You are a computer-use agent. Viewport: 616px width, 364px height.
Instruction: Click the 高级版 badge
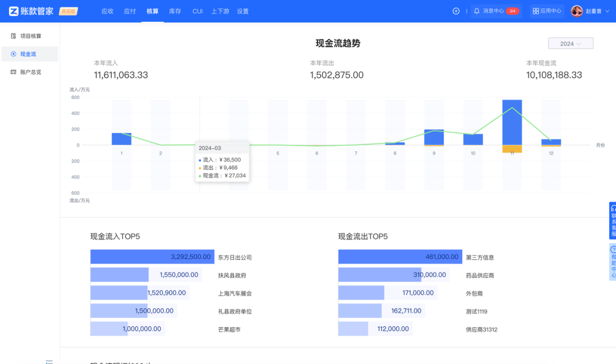70,10
